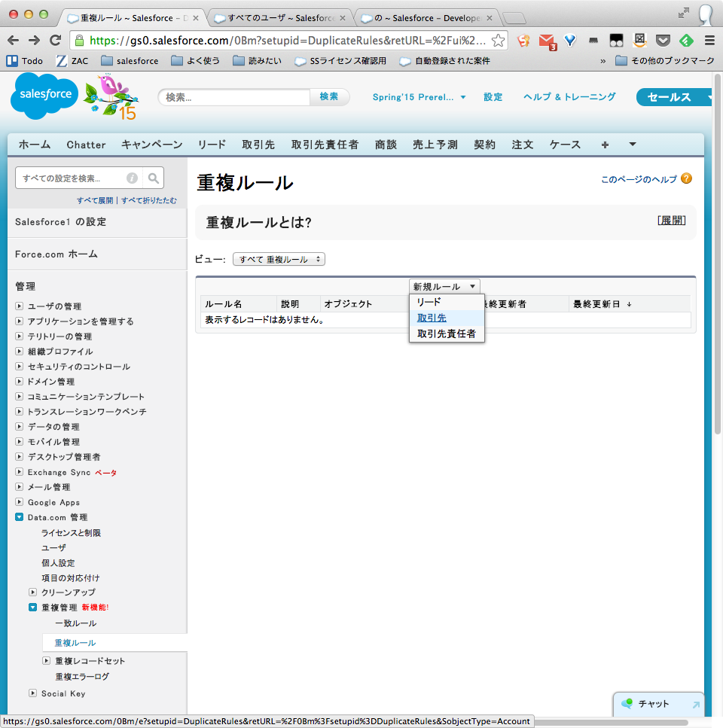Viewport: 723px width, 728px height.
Task: Click the setup search magnifier icon
Action: pos(153,178)
